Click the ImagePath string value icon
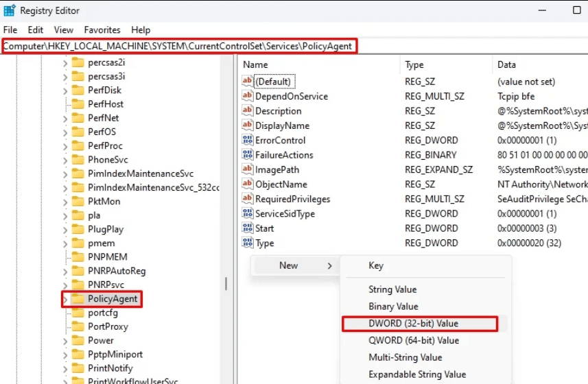The height and width of the screenshot is (384, 588). click(x=247, y=169)
